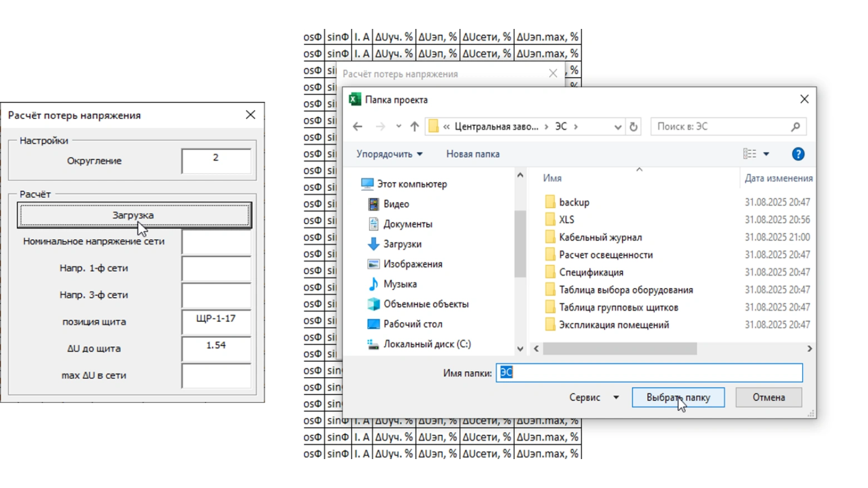The height and width of the screenshot is (488, 868).
Task: Click the Номинальное напряжение сети field
Action: [x=216, y=241]
